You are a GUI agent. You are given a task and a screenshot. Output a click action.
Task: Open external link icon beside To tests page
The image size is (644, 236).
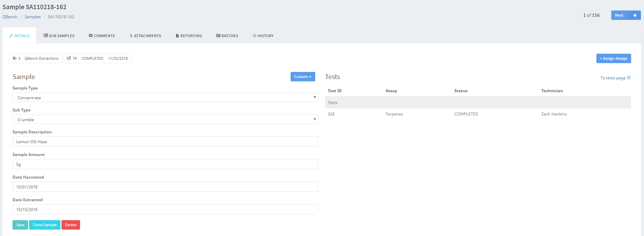[x=629, y=78]
